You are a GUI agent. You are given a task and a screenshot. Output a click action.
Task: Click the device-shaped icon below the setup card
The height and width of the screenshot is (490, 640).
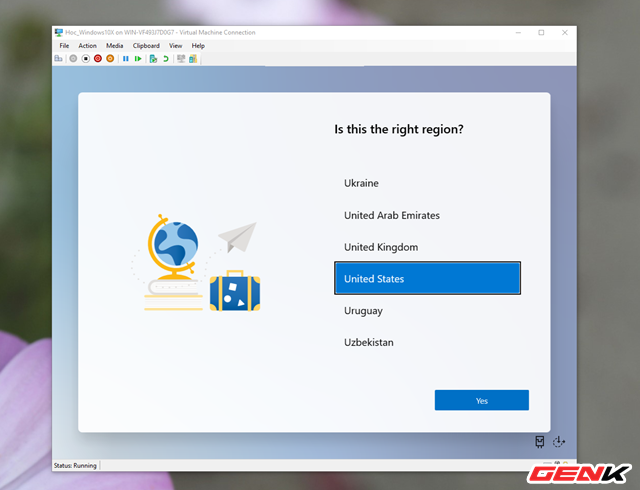tap(540, 441)
